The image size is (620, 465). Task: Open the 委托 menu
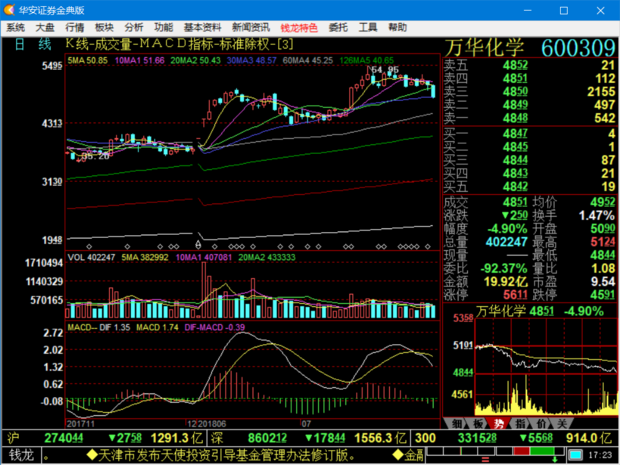click(x=338, y=27)
